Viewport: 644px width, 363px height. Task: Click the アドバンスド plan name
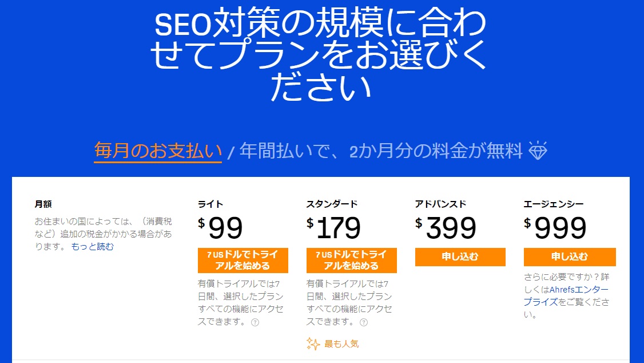click(x=441, y=204)
